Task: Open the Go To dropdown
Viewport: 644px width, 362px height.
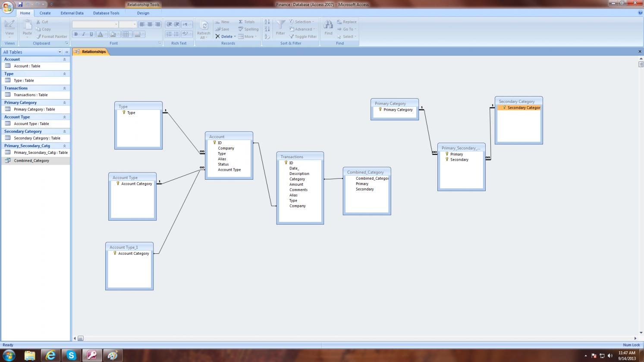Action: (x=346, y=29)
